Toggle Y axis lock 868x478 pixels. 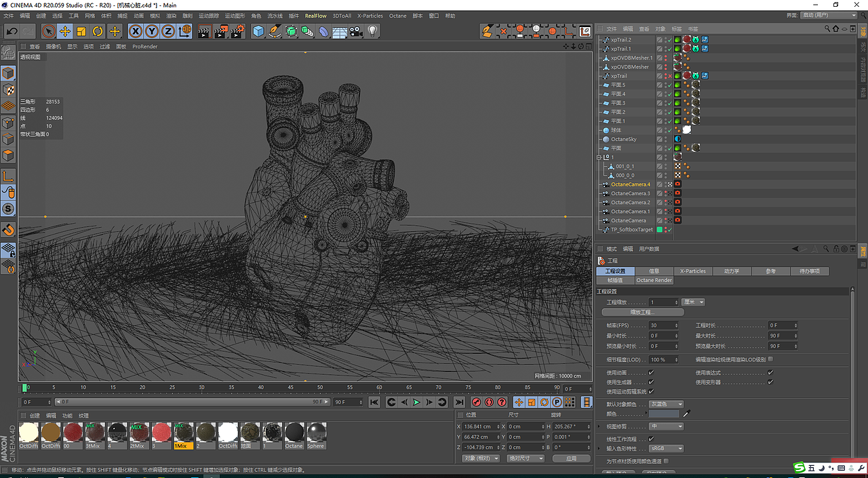pyautogui.click(x=152, y=31)
